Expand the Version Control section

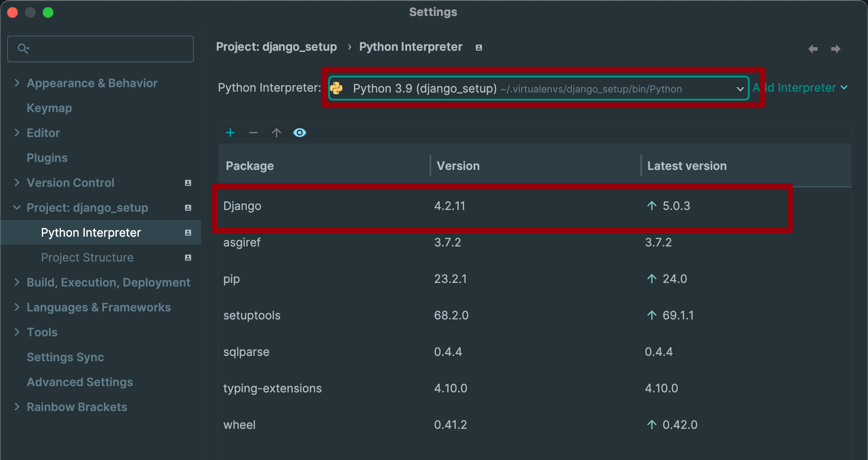pyautogui.click(x=17, y=182)
